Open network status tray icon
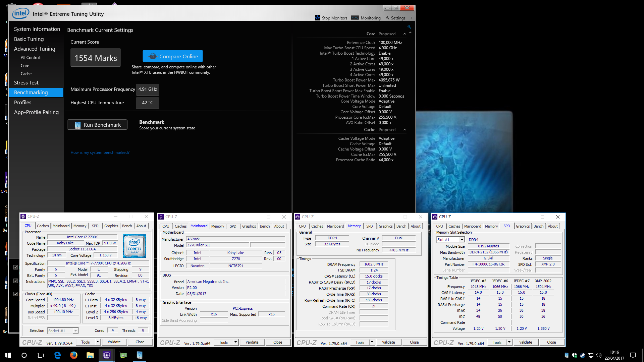This screenshot has height=362, width=644. coord(591,355)
